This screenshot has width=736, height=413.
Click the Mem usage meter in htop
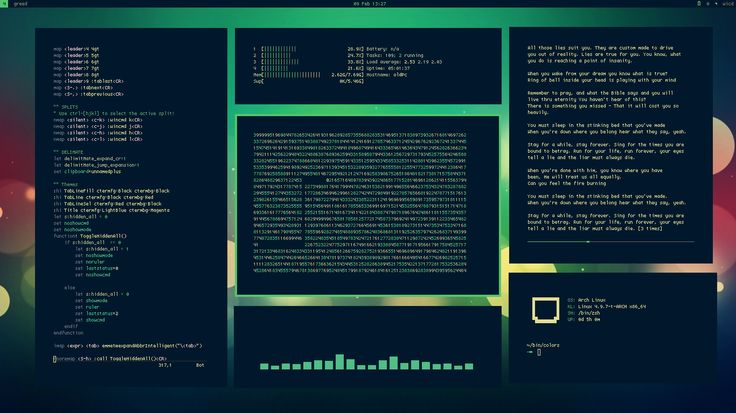[290, 73]
